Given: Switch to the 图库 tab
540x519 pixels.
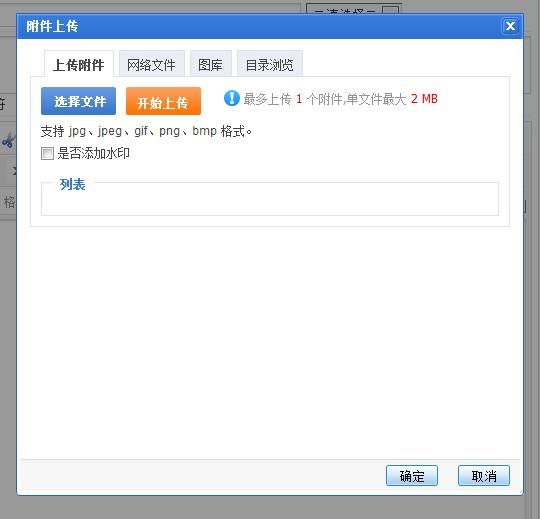Looking at the screenshot, I should click(x=210, y=64).
